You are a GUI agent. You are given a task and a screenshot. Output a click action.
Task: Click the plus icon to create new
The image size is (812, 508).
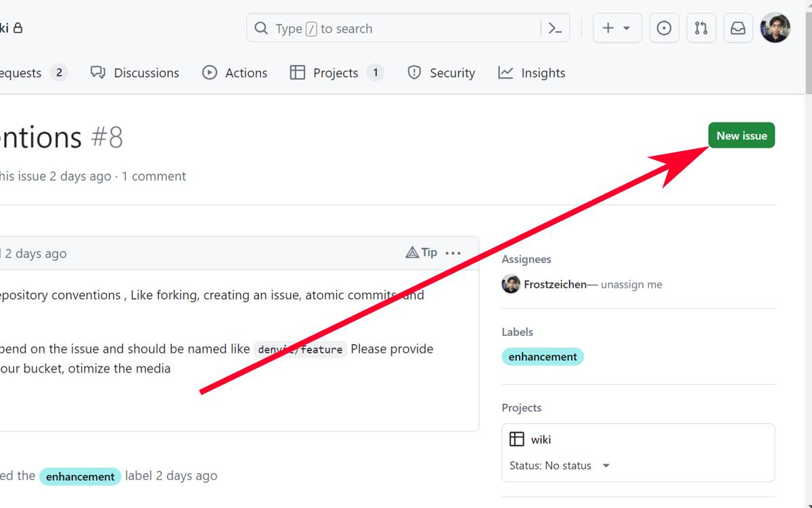(608, 28)
